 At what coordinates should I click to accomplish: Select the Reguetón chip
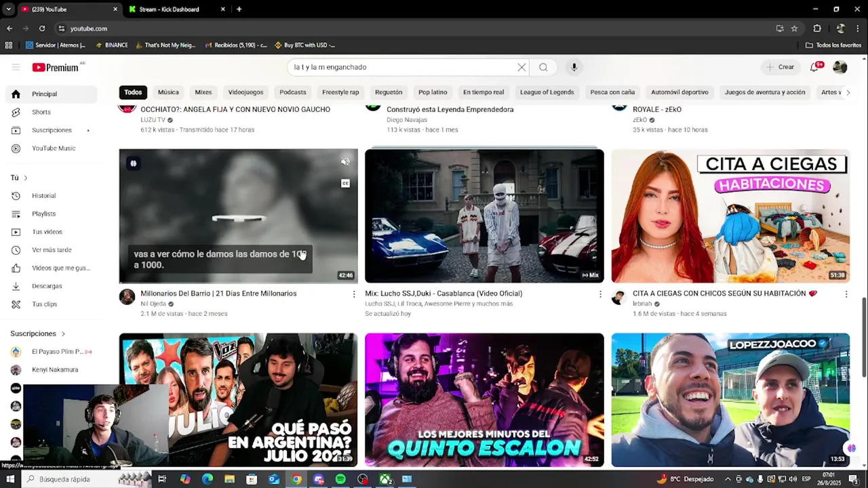[389, 92]
